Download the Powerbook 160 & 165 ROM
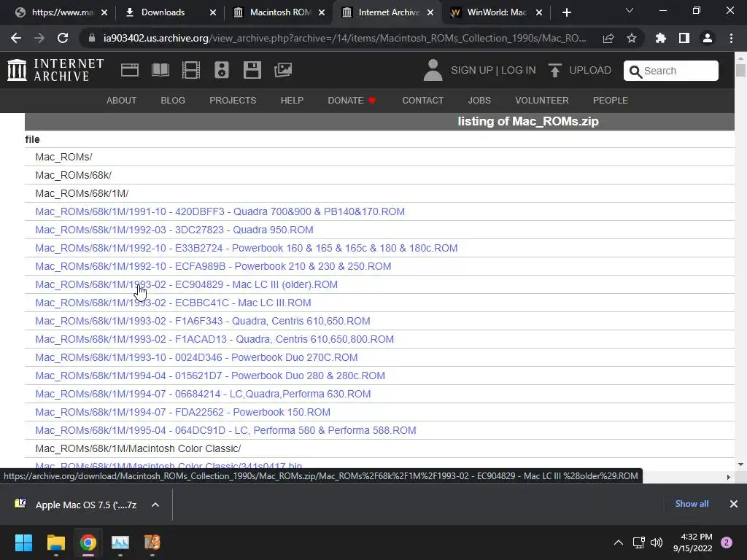The height and width of the screenshot is (560, 747). point(247,248)
